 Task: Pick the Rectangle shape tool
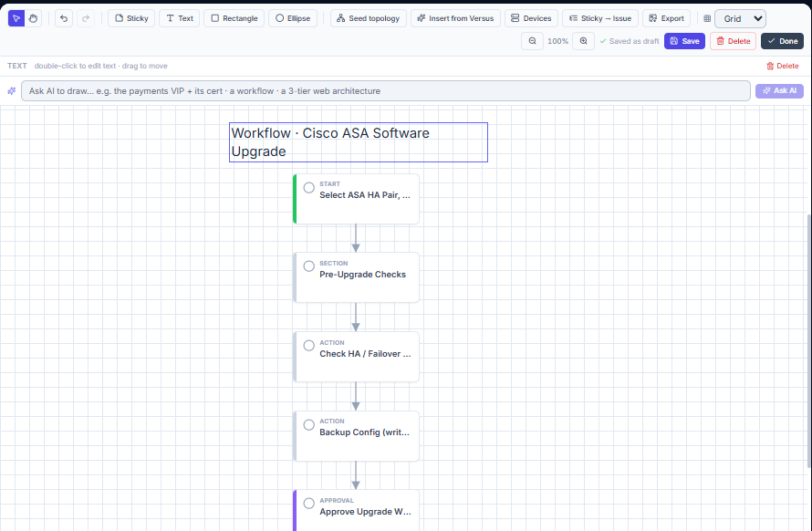click(x=234, y=18)
